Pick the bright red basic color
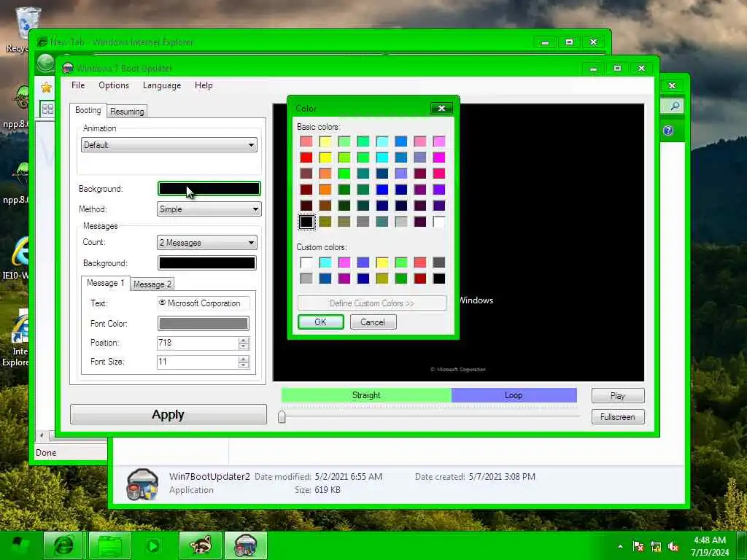Viewport: 747px width, 560px height. (x=306, y=157)
